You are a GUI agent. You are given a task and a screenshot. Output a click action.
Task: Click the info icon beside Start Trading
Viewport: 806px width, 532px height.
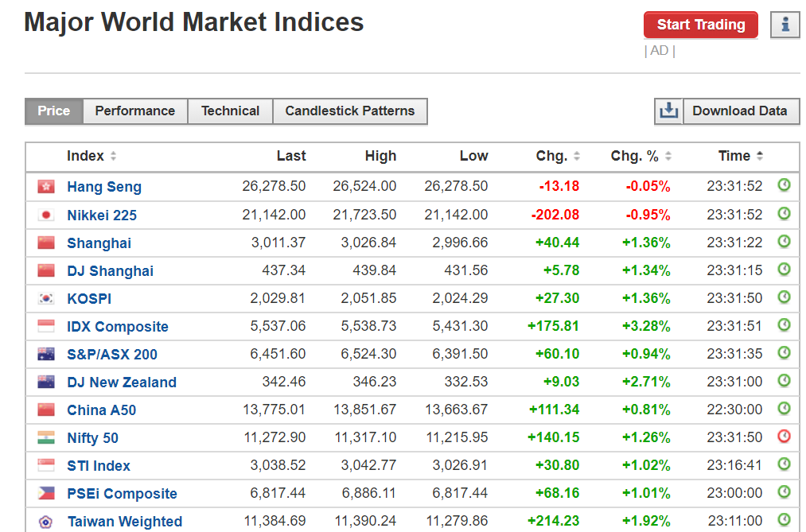pyautogui.click(x=785, y=25)
